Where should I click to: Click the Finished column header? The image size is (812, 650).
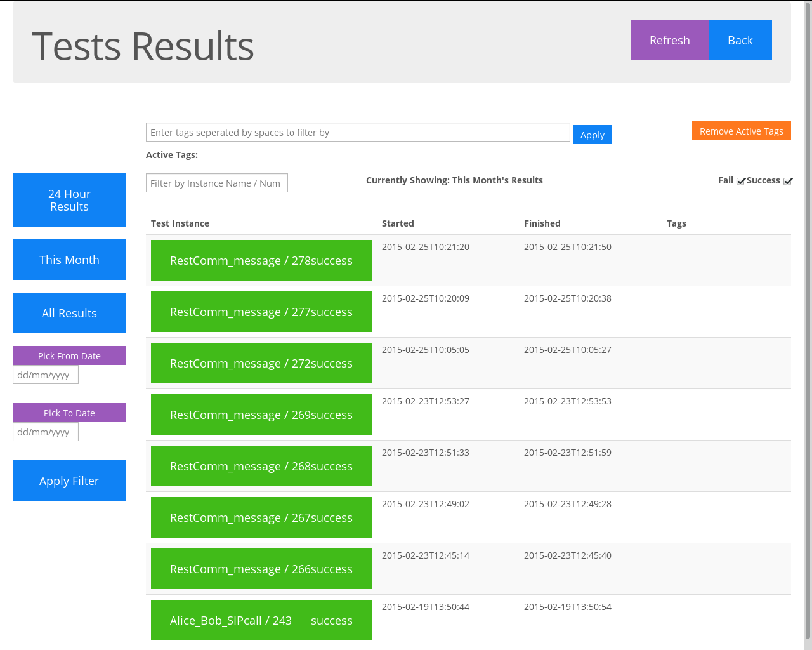[542, 223]
